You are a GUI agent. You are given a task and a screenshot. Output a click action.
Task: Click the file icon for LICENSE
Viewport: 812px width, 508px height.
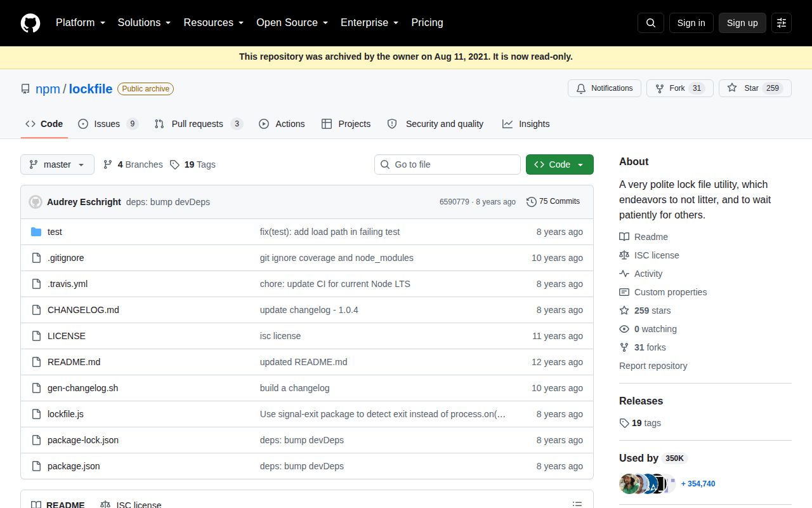pos(36,336)
